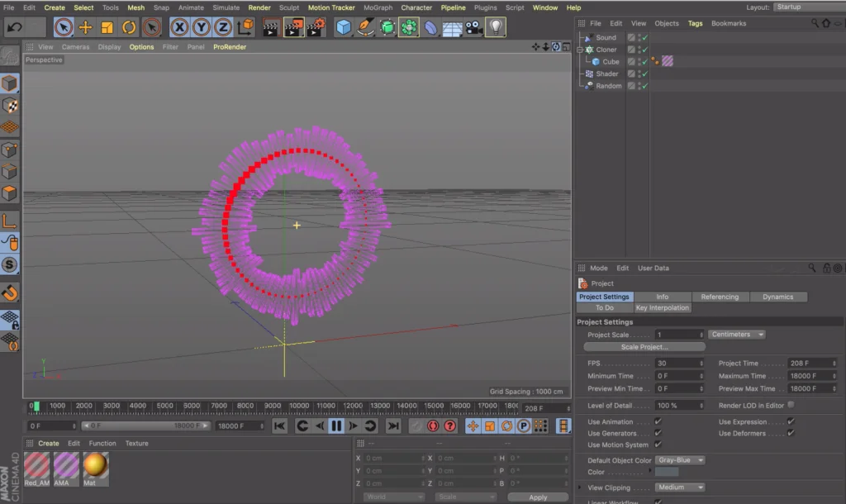This screenshot has width=846, height=504.
Task: Click the Camera object icon
Action: click(473, 27)
